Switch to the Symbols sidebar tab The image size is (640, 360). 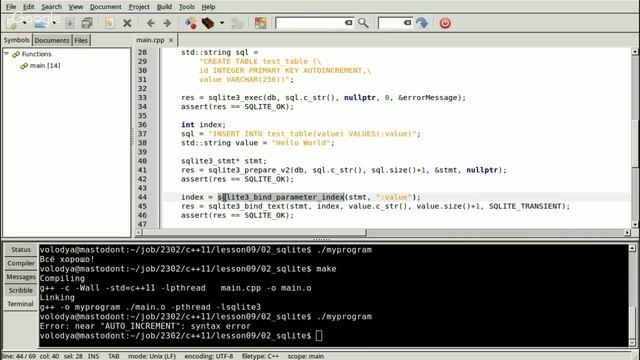click(x=17, y=40)
